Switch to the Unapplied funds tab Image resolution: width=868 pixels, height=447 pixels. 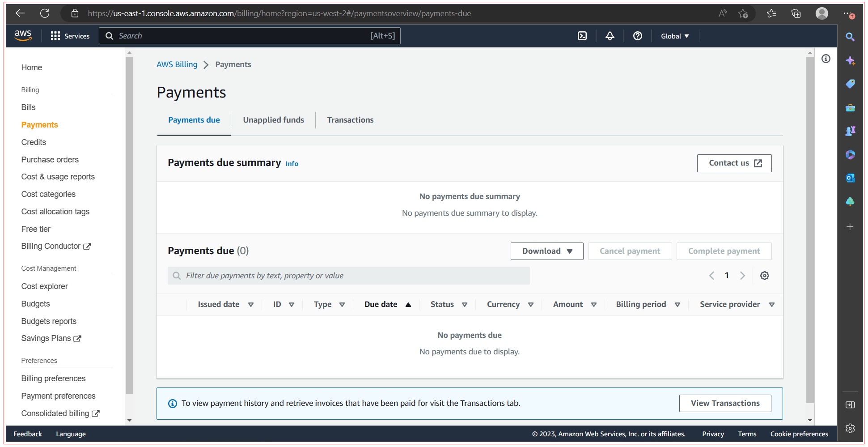(273, 120)
